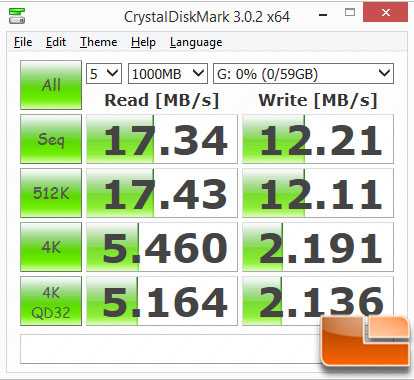
Task: Minimize the CrystalDiskMark window
Action: click(323, 15)
